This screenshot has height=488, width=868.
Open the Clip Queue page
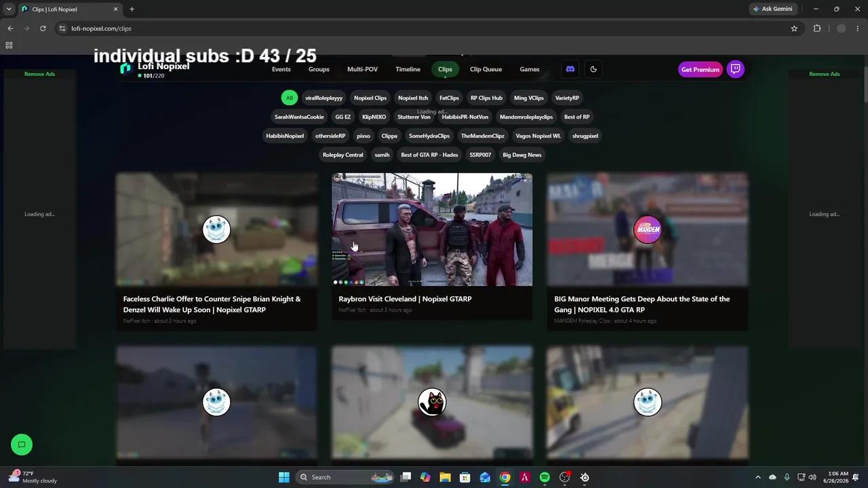tap(486, 69)
